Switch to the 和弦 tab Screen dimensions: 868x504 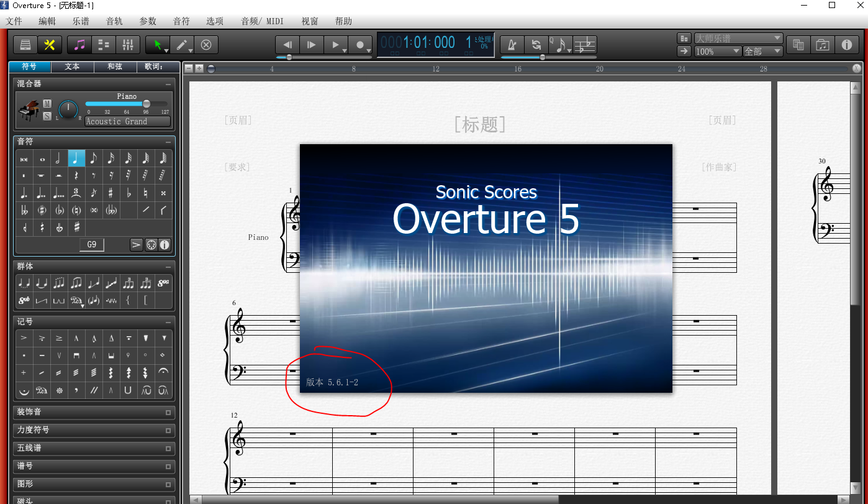tap(115, 66)
